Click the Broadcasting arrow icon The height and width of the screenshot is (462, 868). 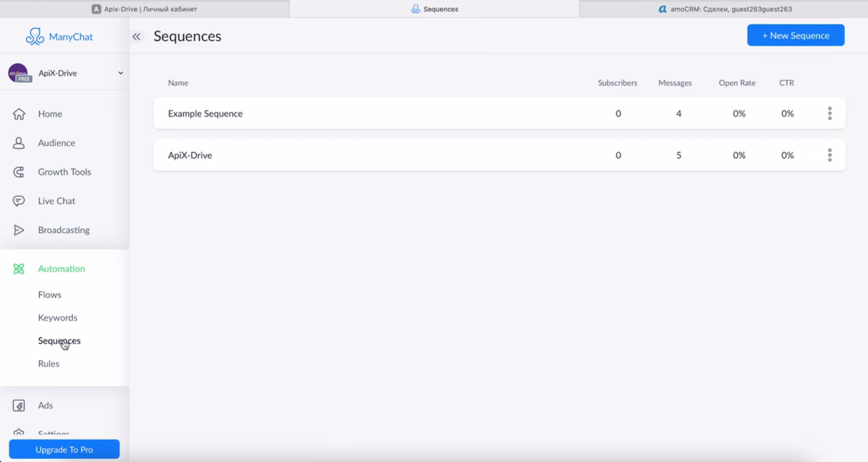[19, 230]
